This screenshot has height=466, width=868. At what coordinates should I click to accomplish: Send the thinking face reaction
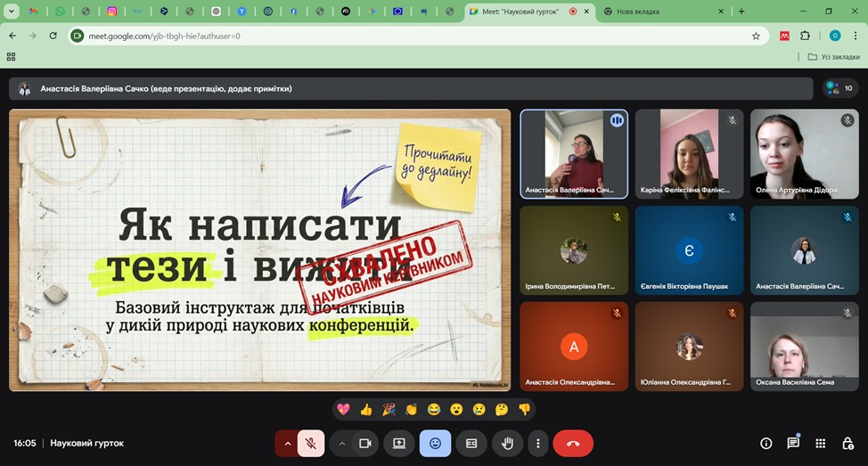pyautogui.click(x=502, y=410)
